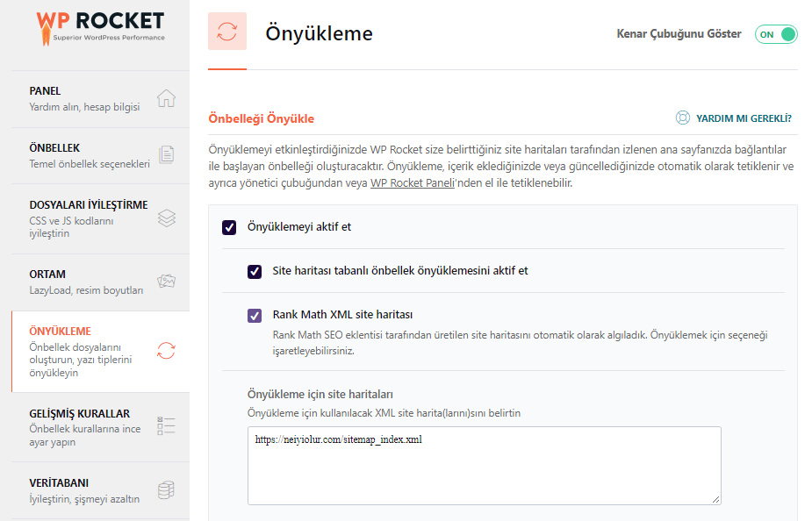The width and height of the screenshot is (812, 521).
Task: Click the image icon beside Ortam
Action: tap(166, 281)
